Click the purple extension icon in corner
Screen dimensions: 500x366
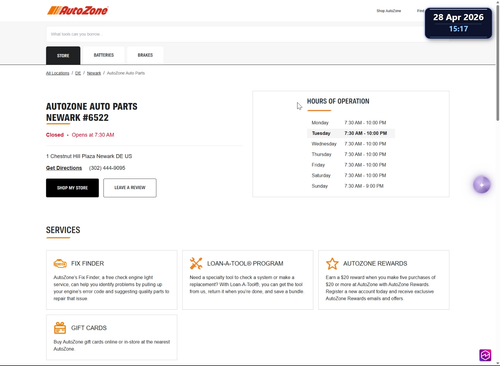485,355
